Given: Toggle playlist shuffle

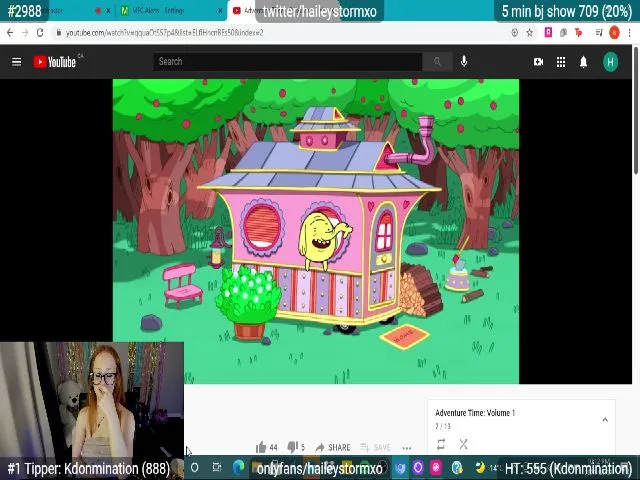Looking at the screenshot, I should click(463, 444).
